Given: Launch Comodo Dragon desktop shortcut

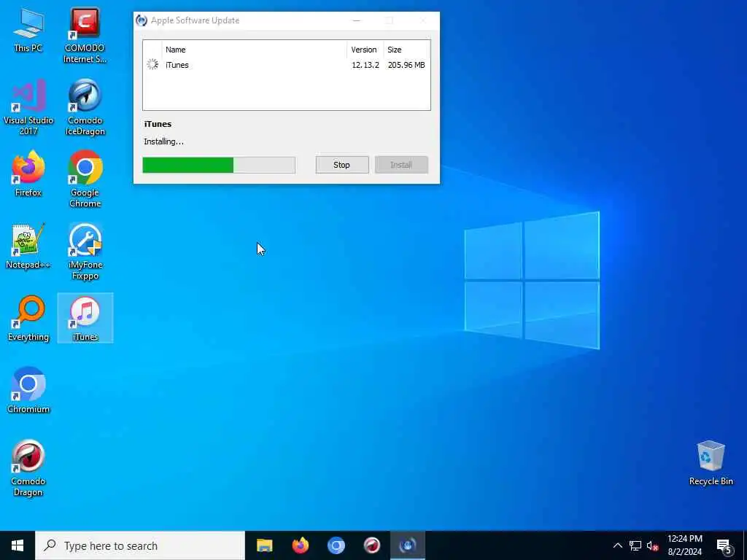Looking at the screenshot, I should pyautogui.click(x=28, y=469).
